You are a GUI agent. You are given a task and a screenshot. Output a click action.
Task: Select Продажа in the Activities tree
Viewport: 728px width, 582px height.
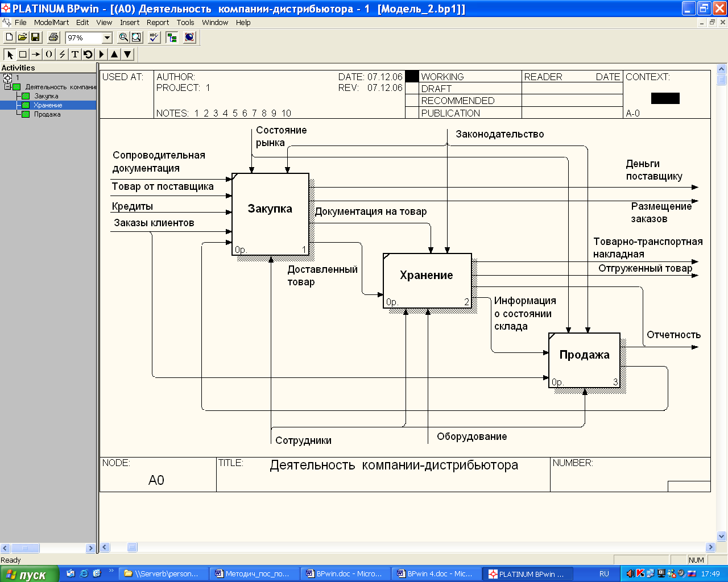[47, 114]
